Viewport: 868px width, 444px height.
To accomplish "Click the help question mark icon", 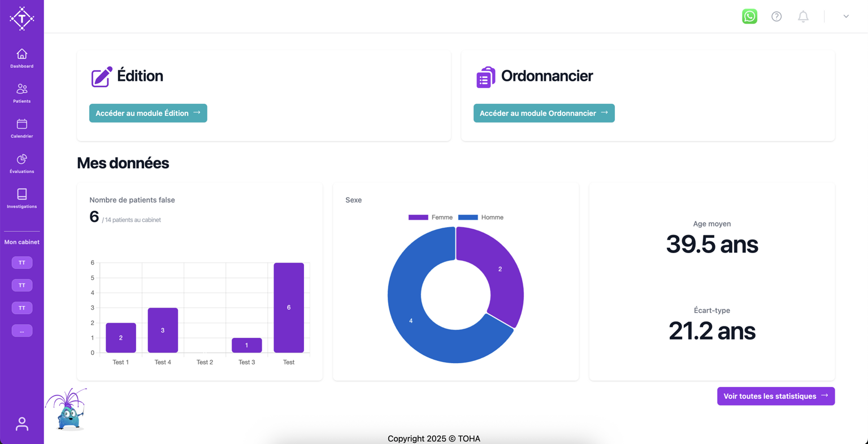I will pyautogui.click(x=776, y=16).
